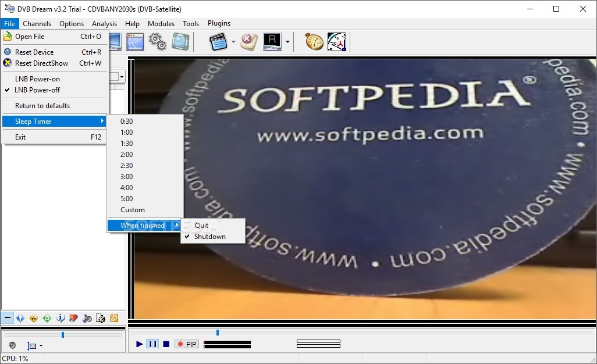Open the panel layout dropdown arrow

tap(41, 346)
